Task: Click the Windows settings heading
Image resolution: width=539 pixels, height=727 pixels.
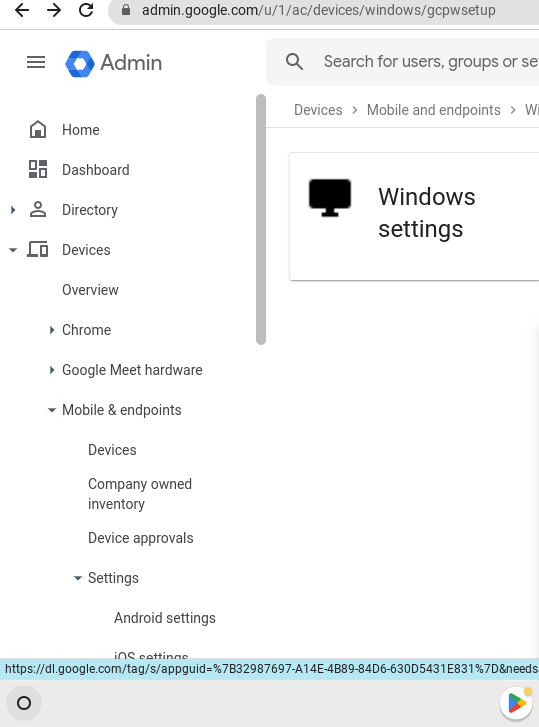Action: (x=427, y=213)
